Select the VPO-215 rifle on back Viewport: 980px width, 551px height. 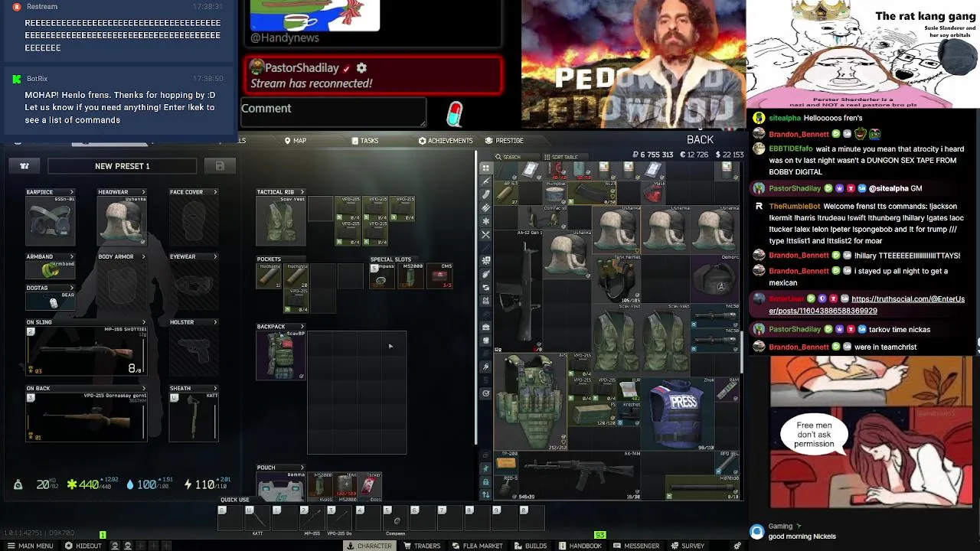click(x=86, y=418)
